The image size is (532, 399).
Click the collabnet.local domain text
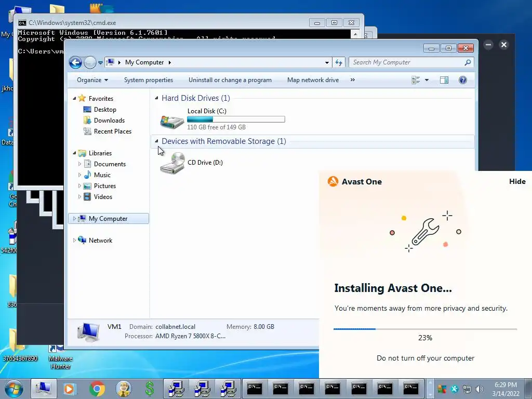pos(176,327)
